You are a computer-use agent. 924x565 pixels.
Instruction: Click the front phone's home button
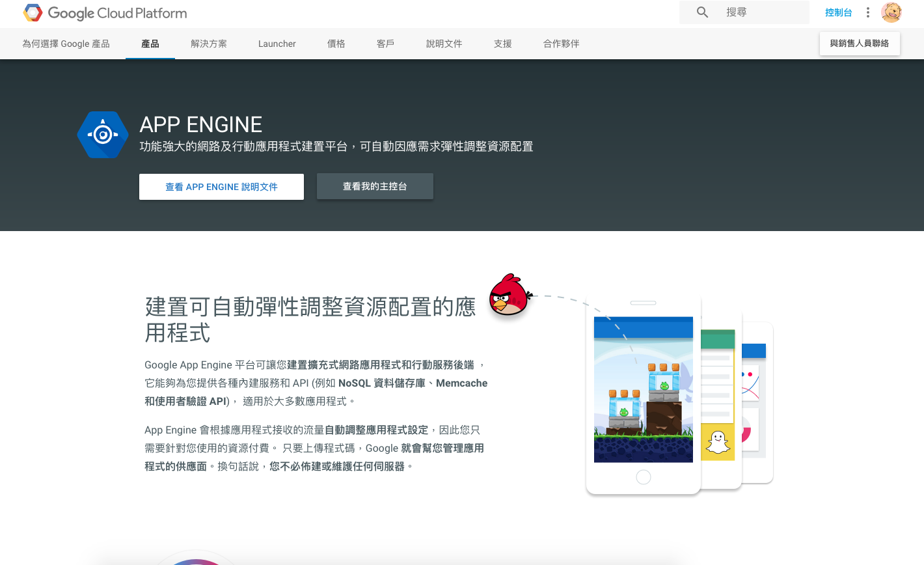point(644,477)
